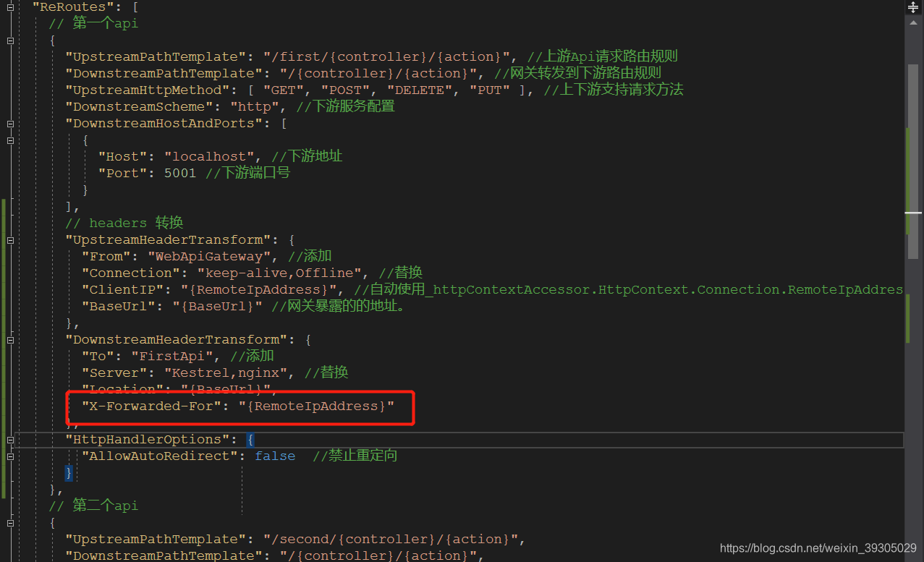Collapse the HttpHandlerOptions block

pos(10,440)
